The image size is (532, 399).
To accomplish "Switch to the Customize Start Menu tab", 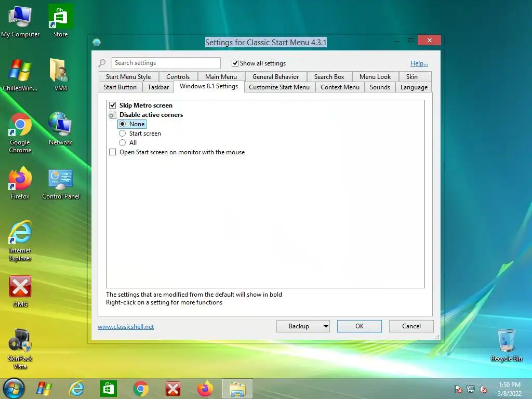I will (279, 87).
